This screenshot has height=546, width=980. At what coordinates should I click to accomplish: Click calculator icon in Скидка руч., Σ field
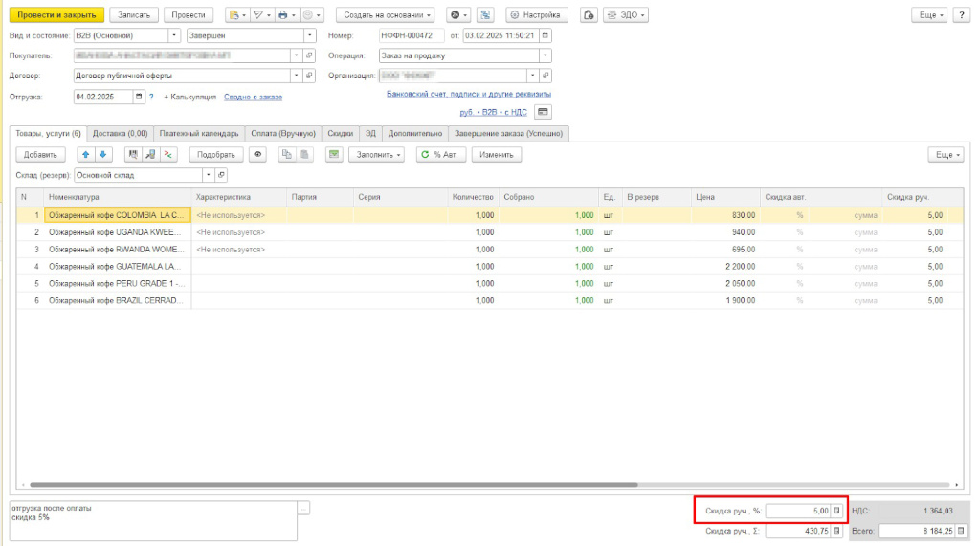(x=836, y=531)
